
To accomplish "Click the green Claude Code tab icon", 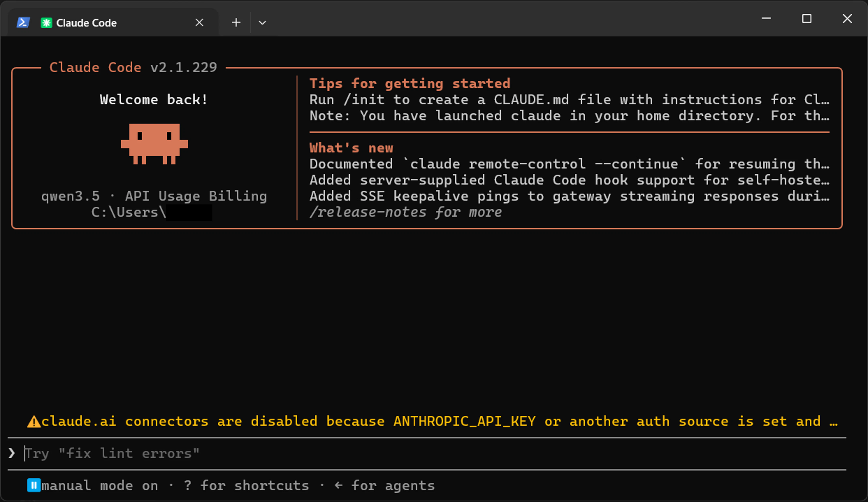I will point(46,23).
